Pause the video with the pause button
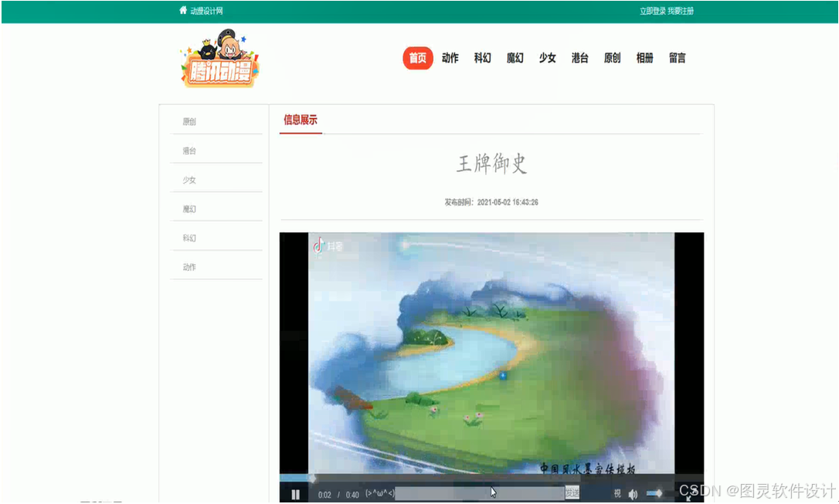 295,495
